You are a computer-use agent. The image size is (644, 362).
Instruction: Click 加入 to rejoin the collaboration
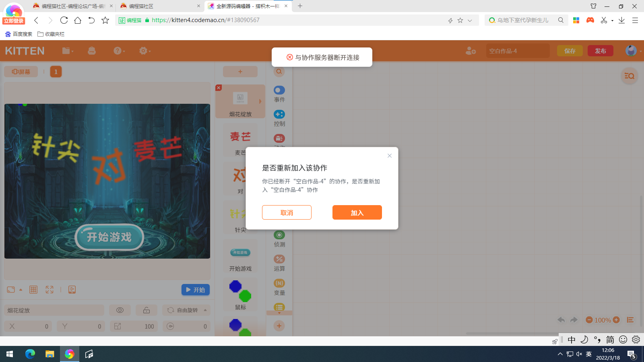tap(357, 212)
